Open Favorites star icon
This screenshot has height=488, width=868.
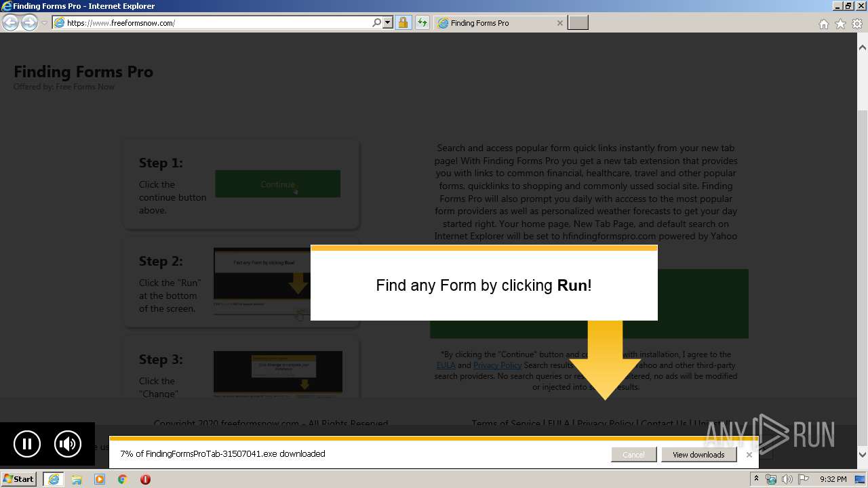[x=840, y=24]
